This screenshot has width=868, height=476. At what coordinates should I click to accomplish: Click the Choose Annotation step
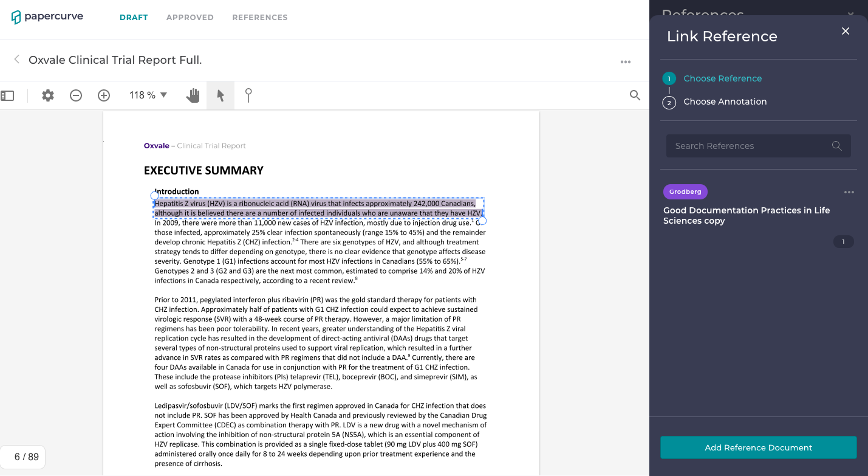click(725, 102)
